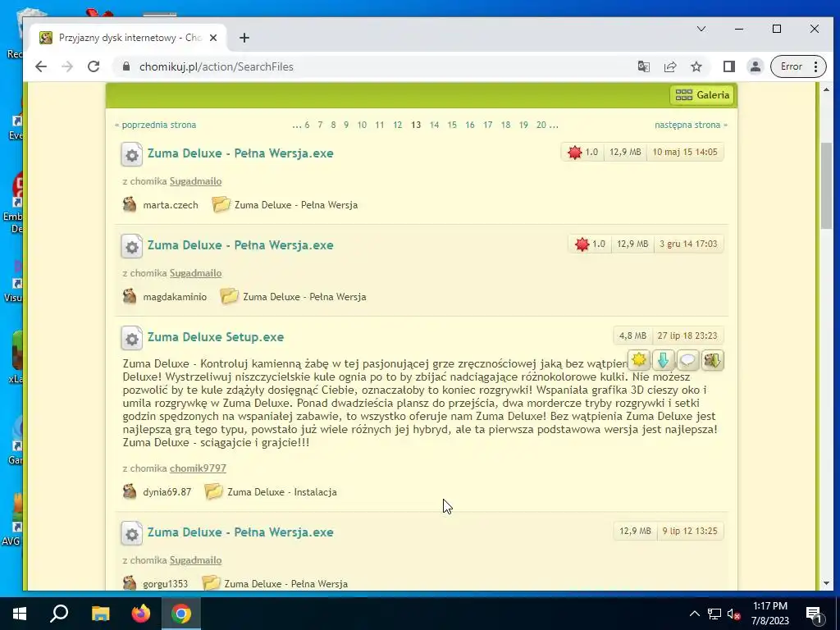Open File Explorer from taskbar
Viewport: 840px width, 630px height.
click(100, 614)
